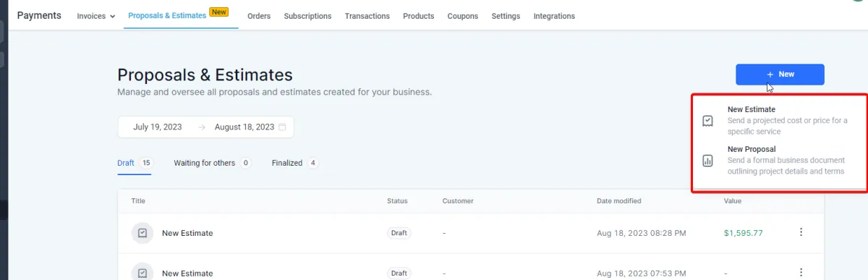Viewport: 868px width, 280px height.
Task: Select the Waiting for others filter tab
Action: click(212, 163)
